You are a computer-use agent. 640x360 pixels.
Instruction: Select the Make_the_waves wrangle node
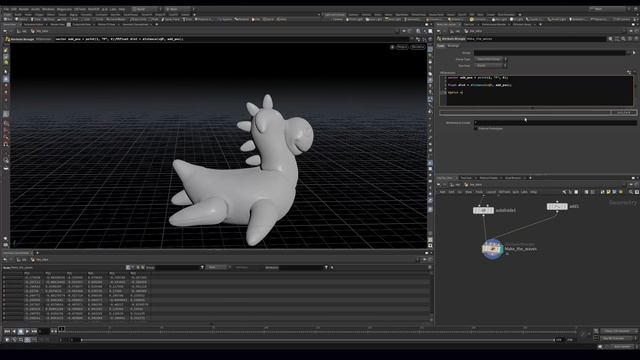tap(492, 249)
